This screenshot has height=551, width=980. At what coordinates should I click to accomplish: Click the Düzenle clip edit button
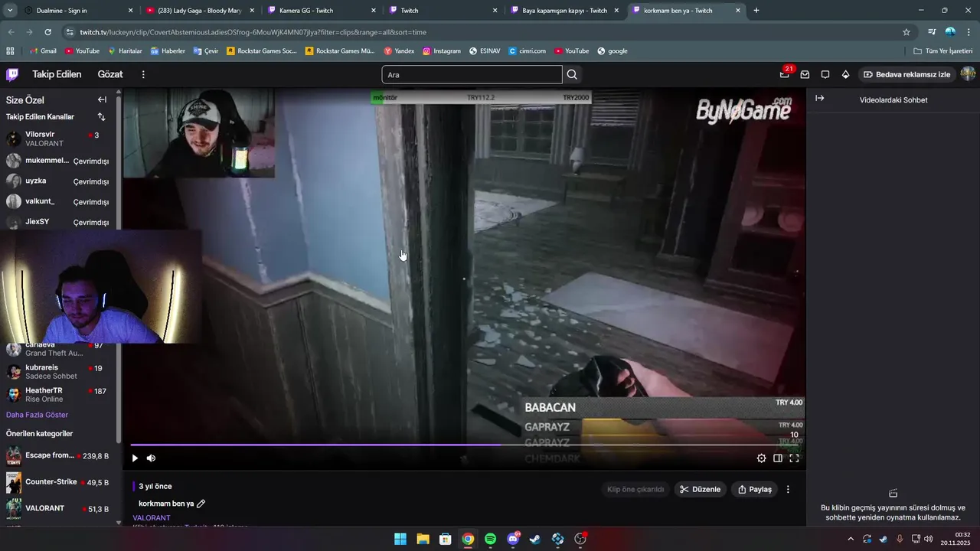coord(701,490)
